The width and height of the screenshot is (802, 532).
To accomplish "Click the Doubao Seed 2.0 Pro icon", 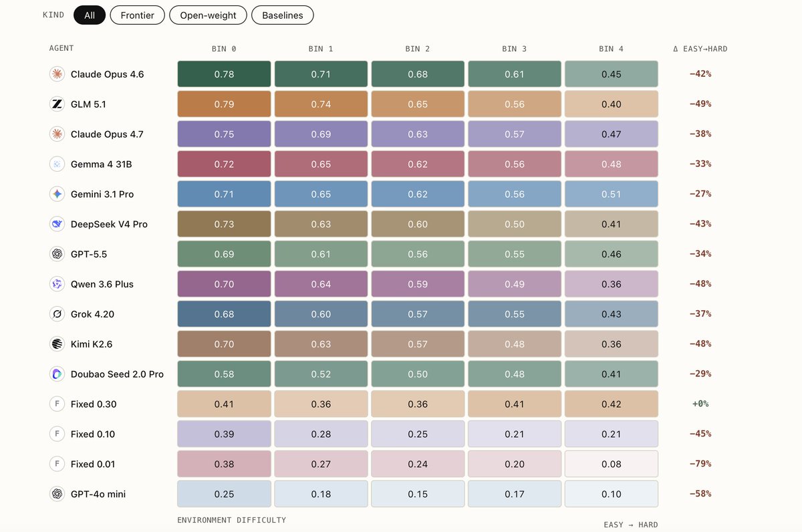I will tap(57, 374).
